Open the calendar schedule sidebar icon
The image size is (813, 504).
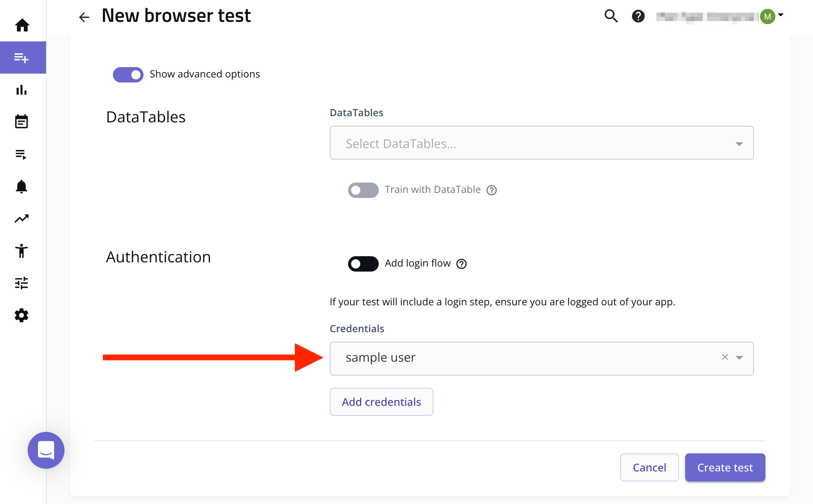pos(21,122)
